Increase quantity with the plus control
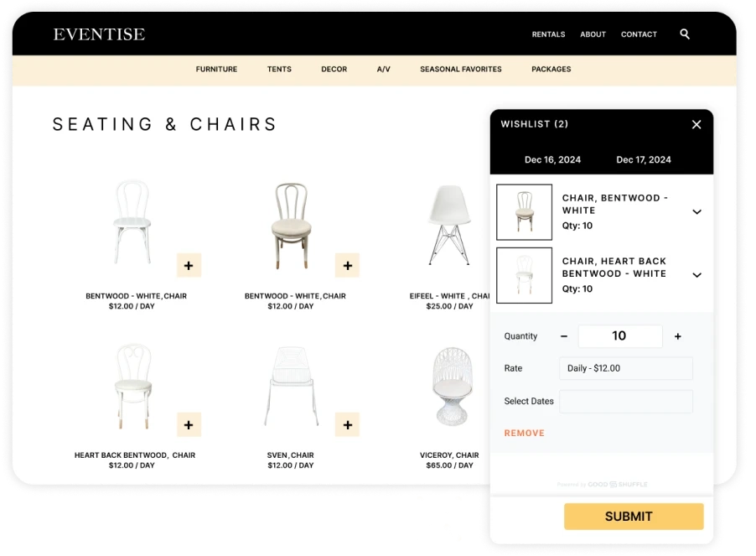 click(677, 335)
